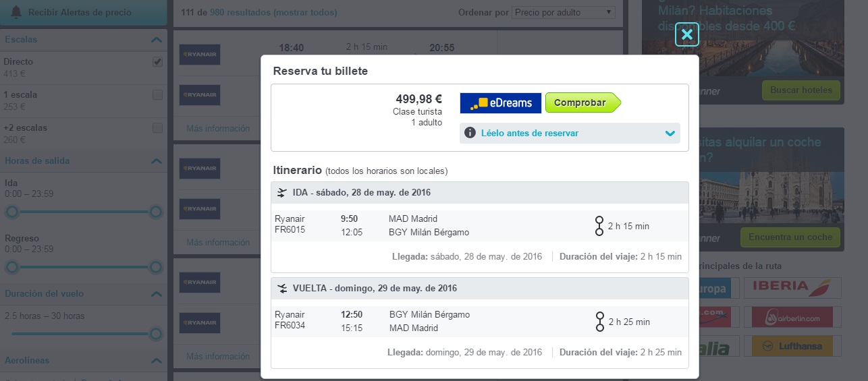Enable the 1 escala checkbox
The width and height of the screenshot is (868, 381).
(x=157, y=95)
